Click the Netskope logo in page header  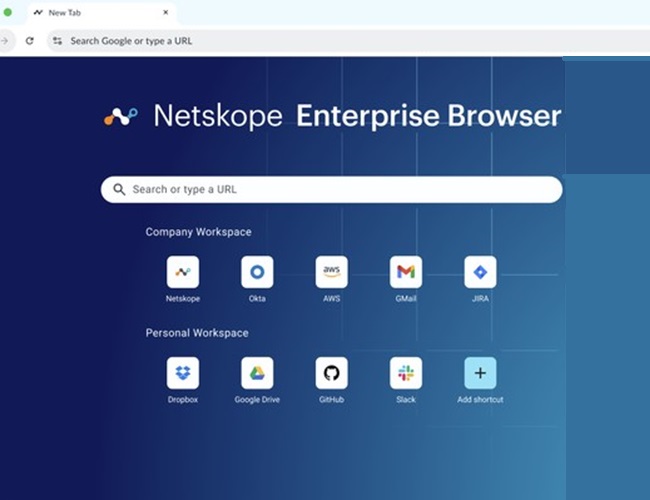point(121,116)
